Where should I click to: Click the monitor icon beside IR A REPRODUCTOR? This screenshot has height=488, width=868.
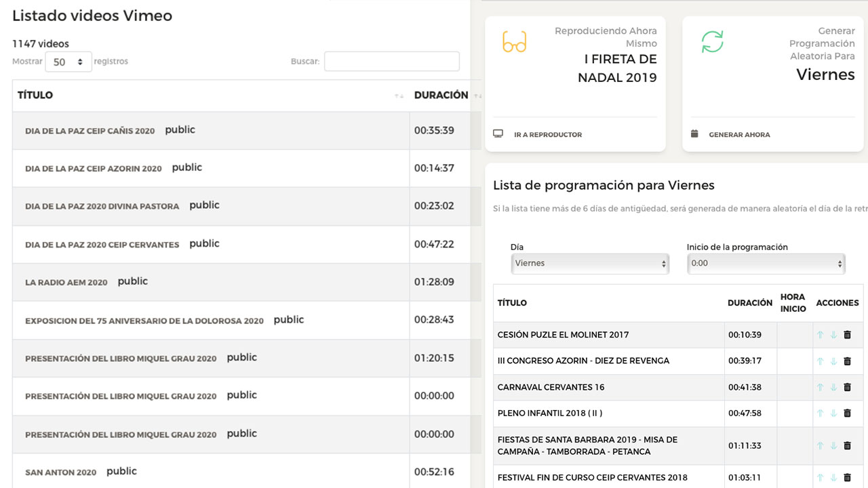[498, 134]
